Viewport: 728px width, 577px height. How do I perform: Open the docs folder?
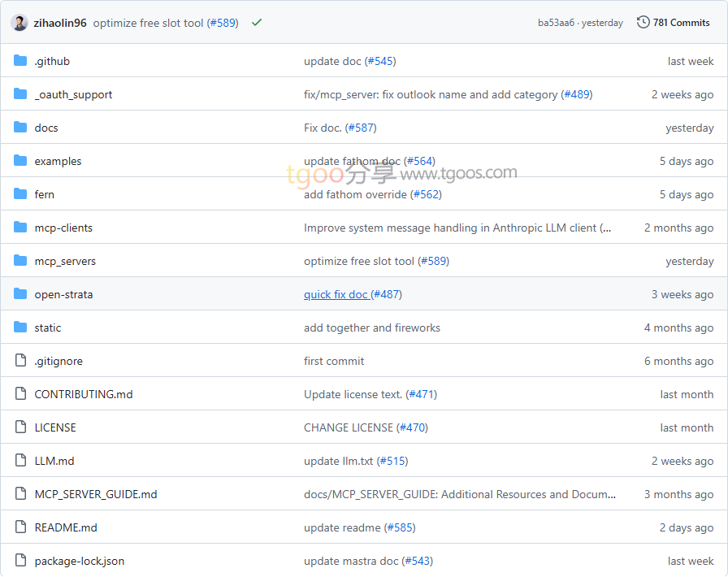pos(46,128)
